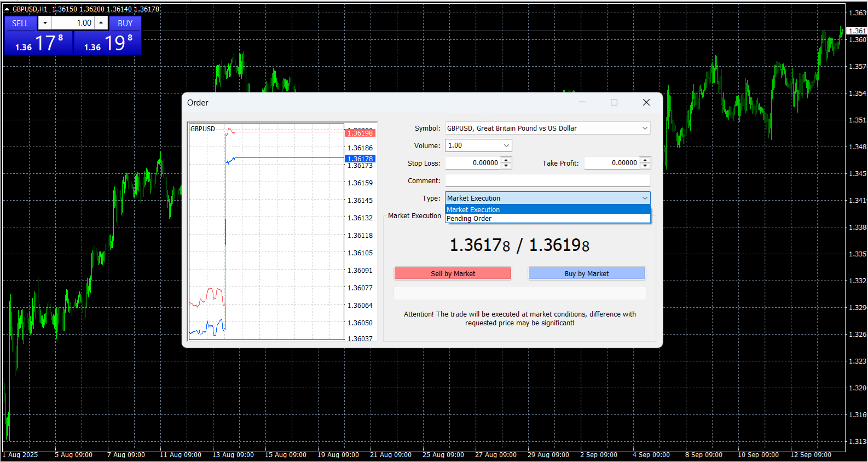Maximize the Order dialog
The width and height of the screenshot is (868, 462).
pos(614,102)
